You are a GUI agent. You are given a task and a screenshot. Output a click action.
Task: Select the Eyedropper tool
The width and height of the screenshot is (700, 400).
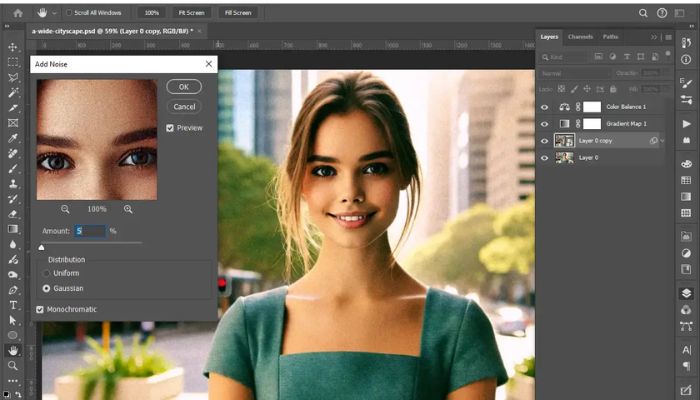tap(13, 138)
